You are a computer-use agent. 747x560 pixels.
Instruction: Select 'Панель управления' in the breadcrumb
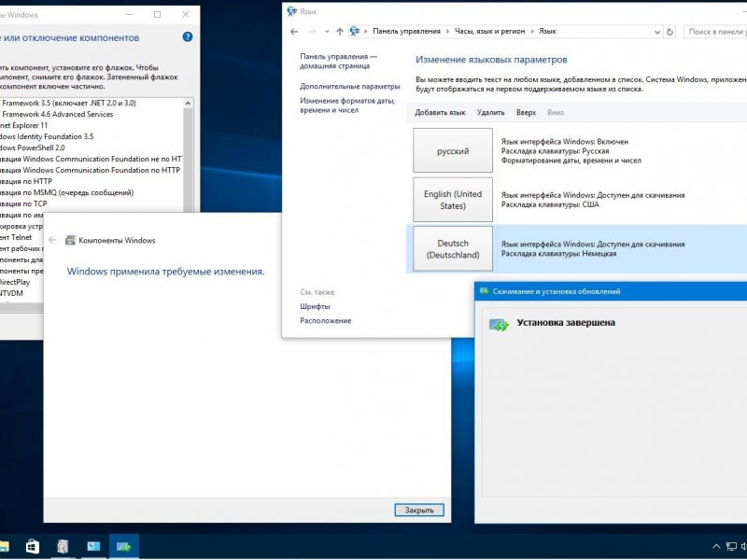coord(406,31)
